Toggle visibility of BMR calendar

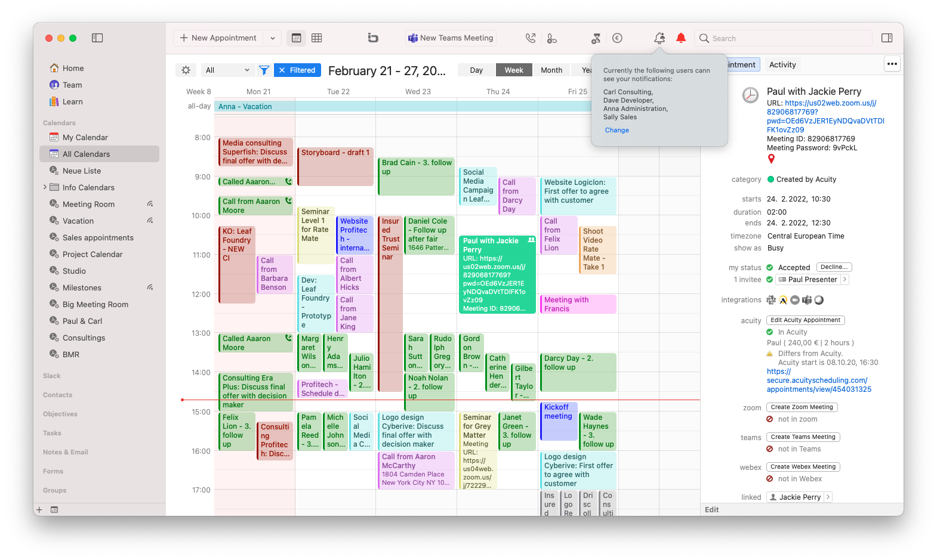(54, 354)
